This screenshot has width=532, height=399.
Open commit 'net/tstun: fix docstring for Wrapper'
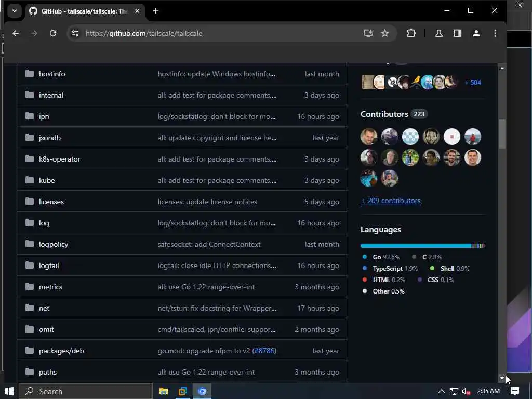[x=217, y=309]
